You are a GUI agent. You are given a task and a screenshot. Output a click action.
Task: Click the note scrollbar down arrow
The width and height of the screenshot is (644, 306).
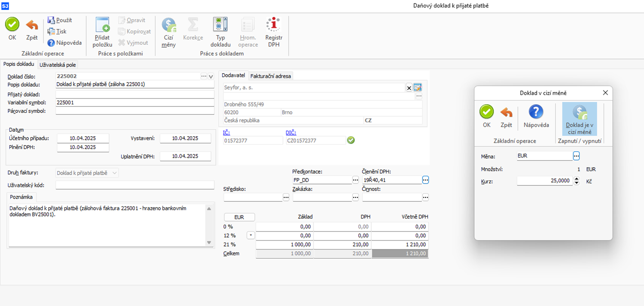click(x=209, y=243)
